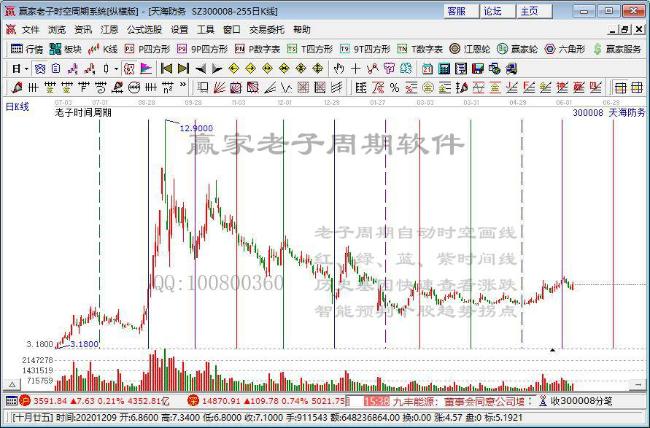Image resolution: width=650 pixels, height=428 pixels.
Task: Select the hand pan tool
Action: 339,68
